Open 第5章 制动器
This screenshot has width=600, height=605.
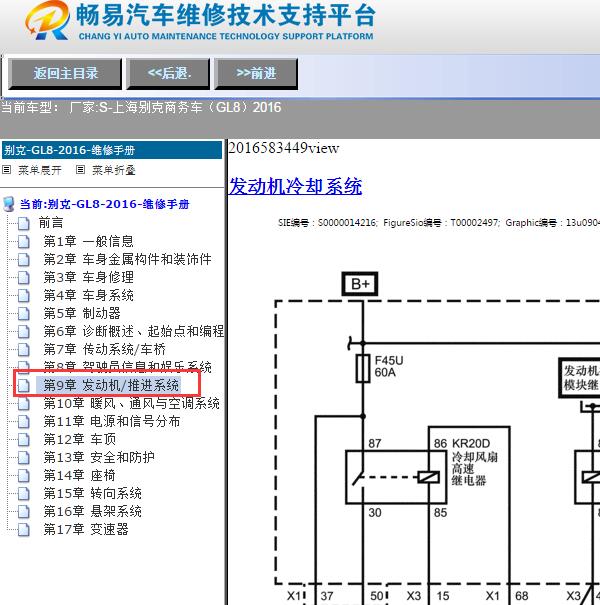point(82,313)
